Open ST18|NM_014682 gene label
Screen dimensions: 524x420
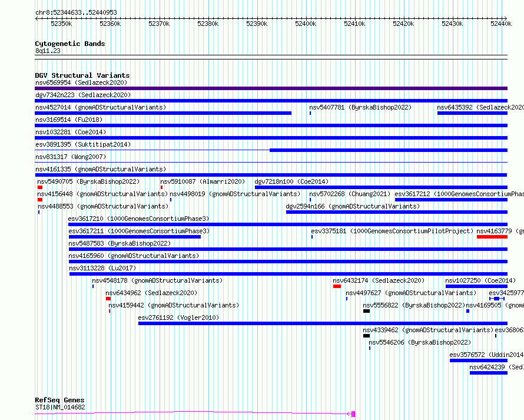coord(60,407)
